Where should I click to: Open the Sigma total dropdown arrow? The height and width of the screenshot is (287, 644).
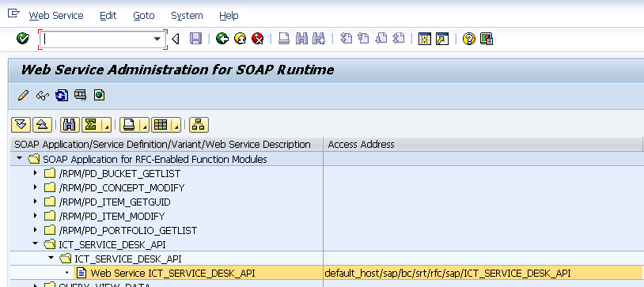click(x=106, y=125)
